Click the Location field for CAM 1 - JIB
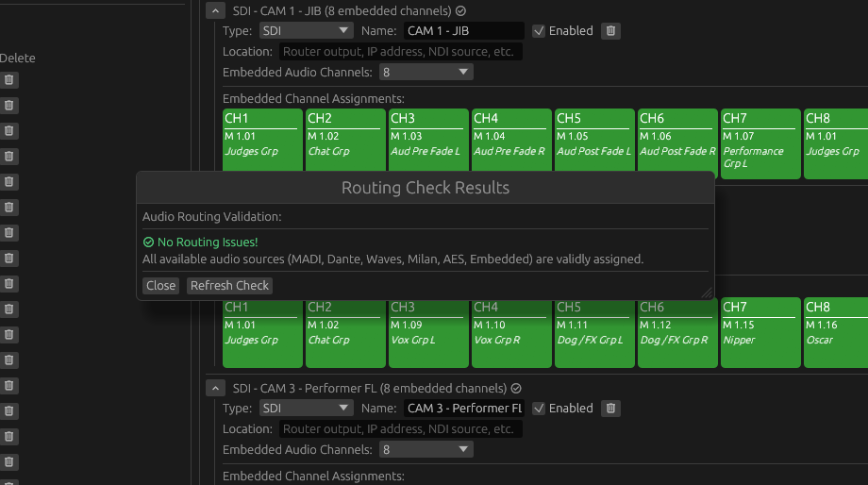This screenshot has height=485, width=868. click(x=400, y=52)
